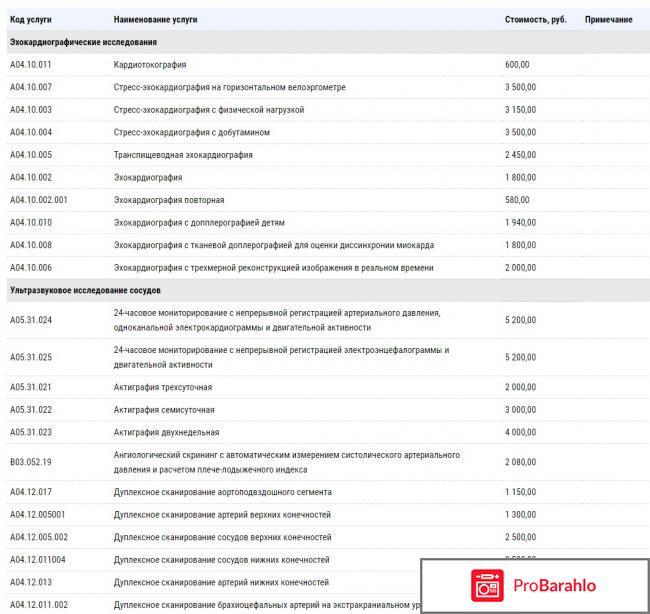Click the 'Код услуги' column header
650x614 pixels.
pyautogui.click(x=31, y=20)
